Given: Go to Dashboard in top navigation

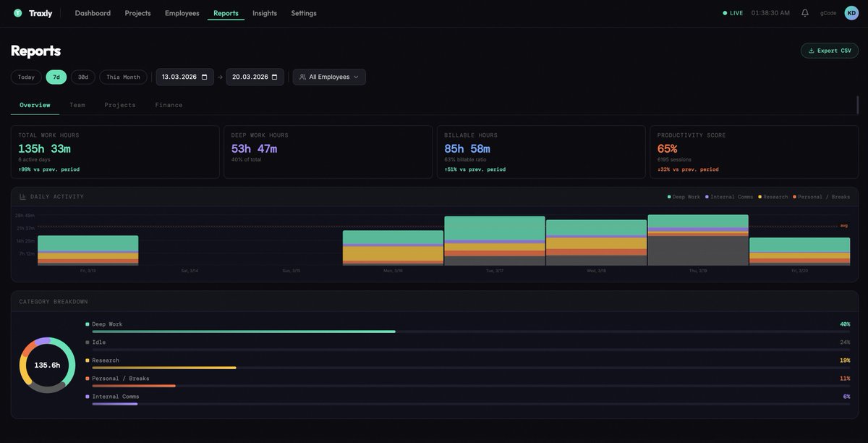Looking at the screenshot, I should pyautogui.click(x=93, y=13).
